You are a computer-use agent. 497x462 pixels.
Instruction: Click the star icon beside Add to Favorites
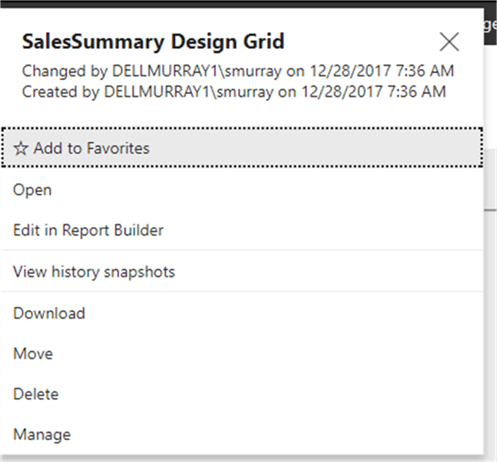pos(21,148)
